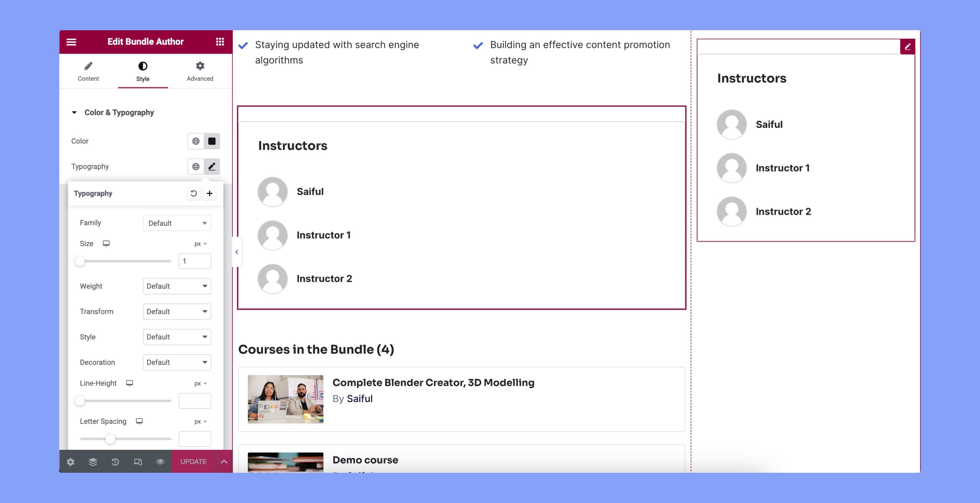Reset typography with the reset icon

[194, 193]
